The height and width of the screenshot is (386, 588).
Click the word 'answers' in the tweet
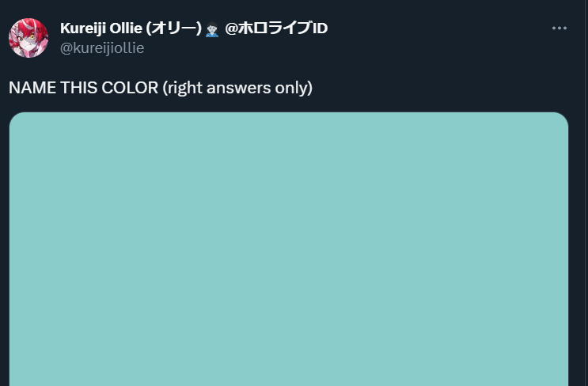238,89
